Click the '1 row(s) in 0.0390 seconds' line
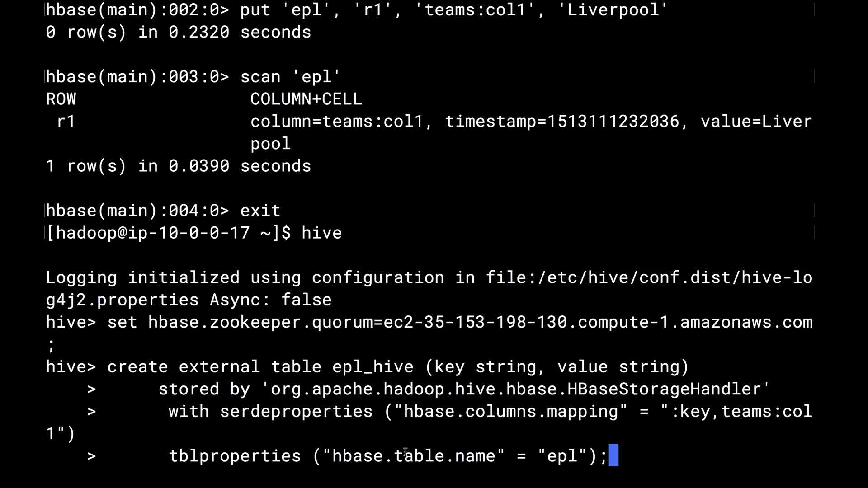Image resolution: width=868 pixels, height=488 pixels. tap(179, 166)
